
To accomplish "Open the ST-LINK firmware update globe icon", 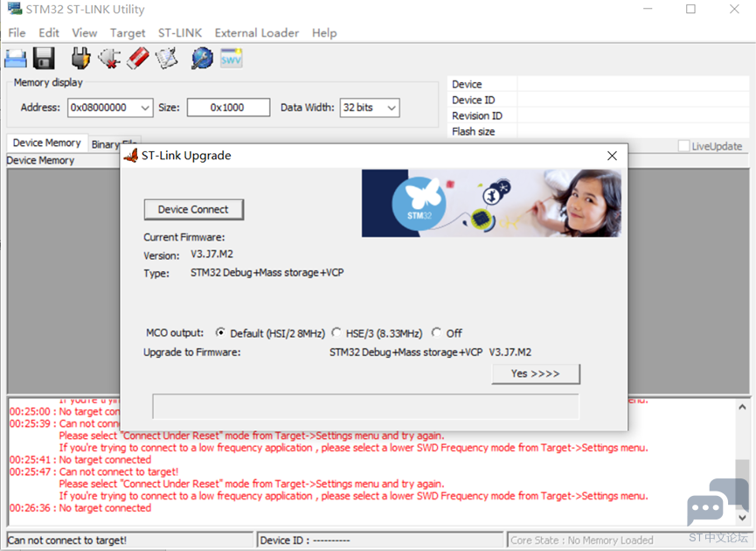I will point(202,59).
